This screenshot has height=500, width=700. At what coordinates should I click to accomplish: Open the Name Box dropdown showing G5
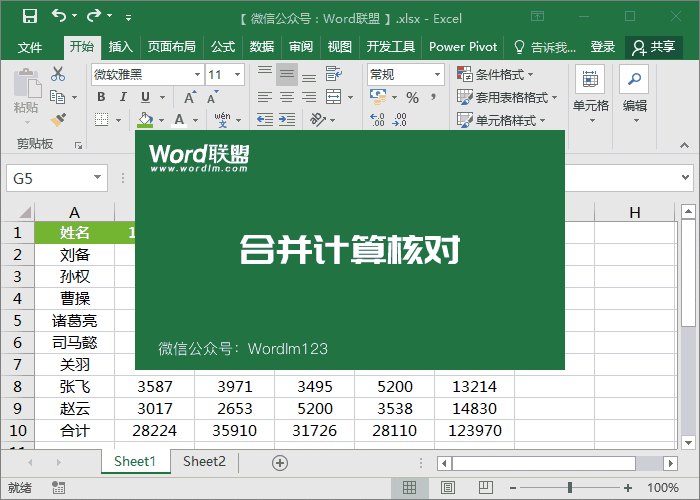97,177
